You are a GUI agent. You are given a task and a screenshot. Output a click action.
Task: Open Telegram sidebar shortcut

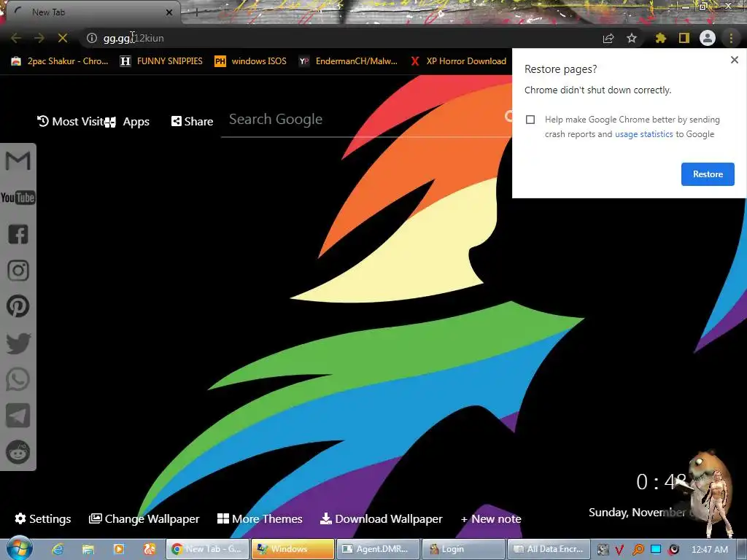[x=18, y=415]
